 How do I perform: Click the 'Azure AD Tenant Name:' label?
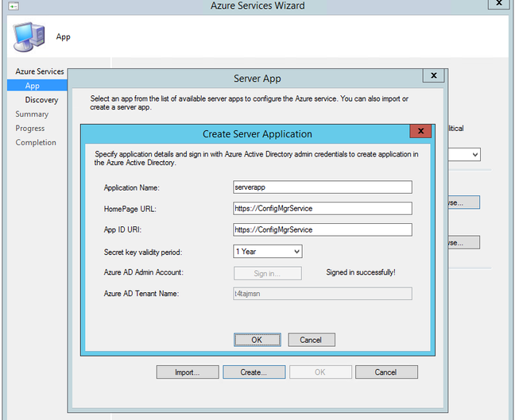click(141, 294)
